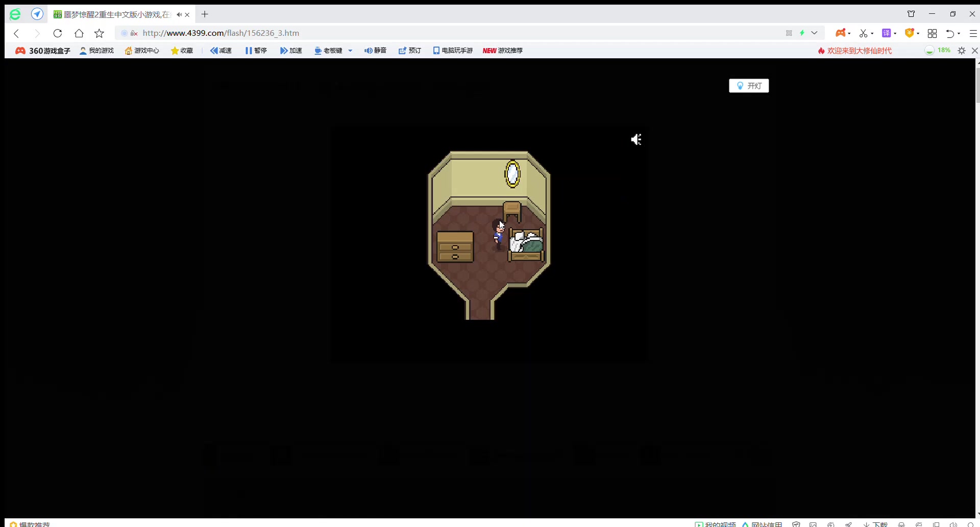
Task: Open the yellow shield wallet icon
Action: click(909, 33)
